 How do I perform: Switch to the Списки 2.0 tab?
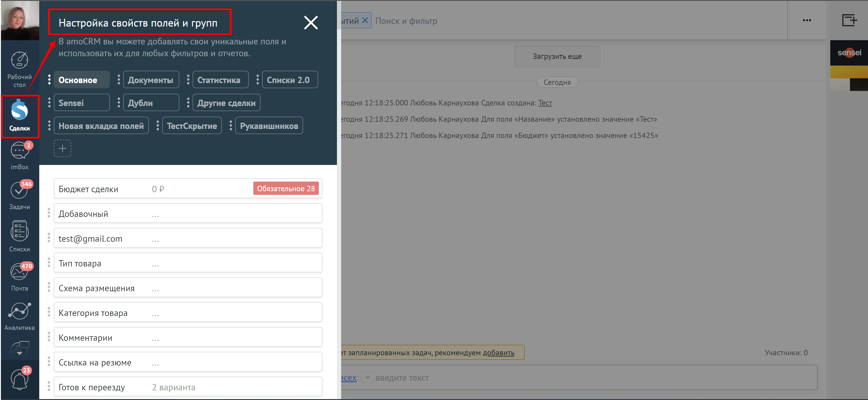[x=290, y=79]
